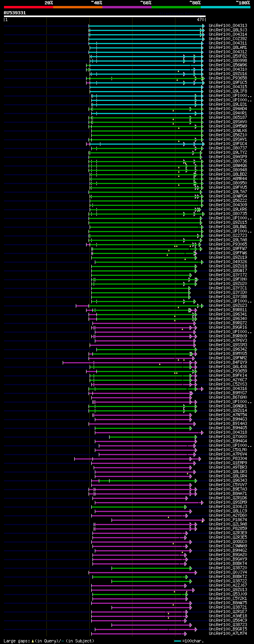Open hit UniRef100_Q8L9J3
The width and height of the screenshot is (254, 644).
coord(228,30)
